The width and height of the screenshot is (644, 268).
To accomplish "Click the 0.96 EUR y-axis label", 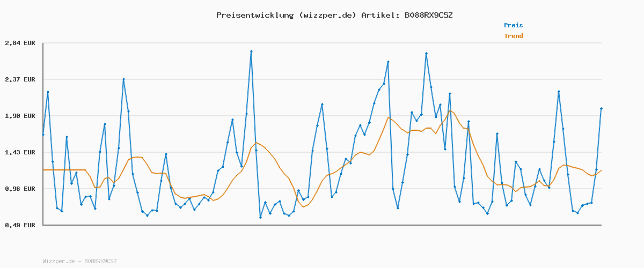I will pos(20,189).
